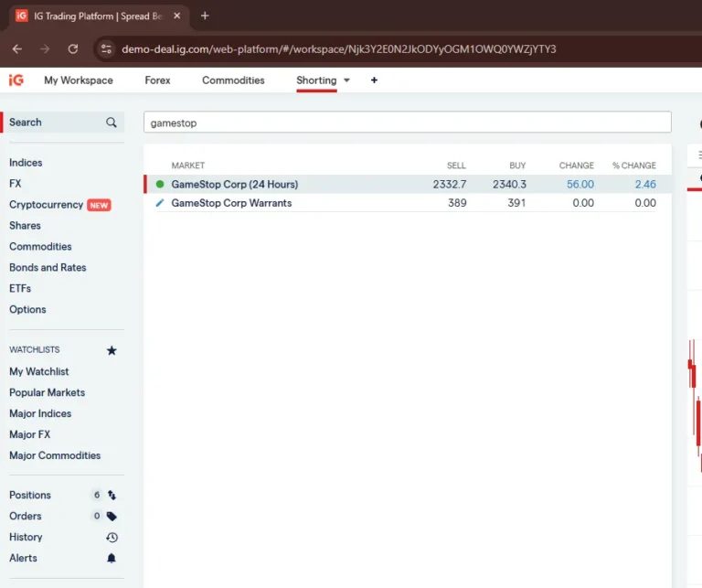Open the Cryptocurrency category
Viewport: 702px width, 588px height.
pos(46,205)
